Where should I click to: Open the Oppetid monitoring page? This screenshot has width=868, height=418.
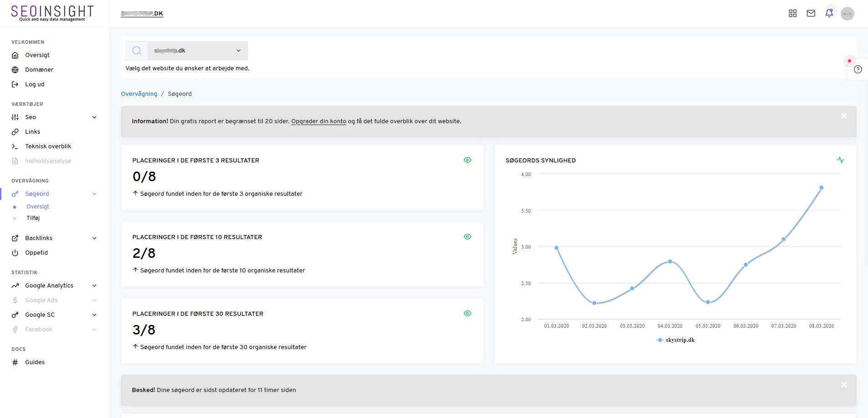36,252
